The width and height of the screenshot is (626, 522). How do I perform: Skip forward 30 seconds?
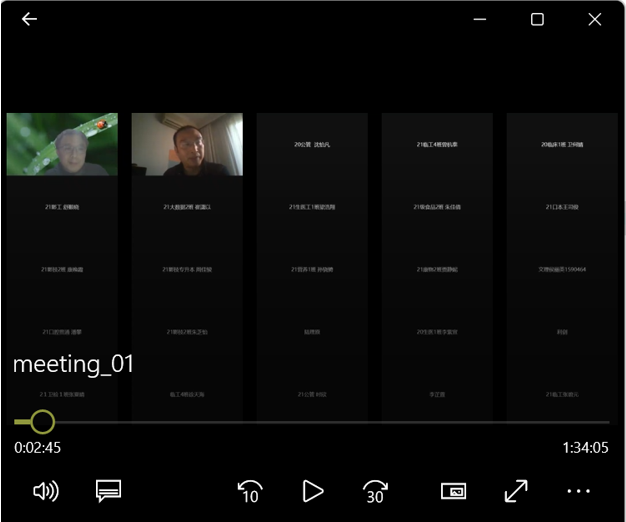point(375,491)
